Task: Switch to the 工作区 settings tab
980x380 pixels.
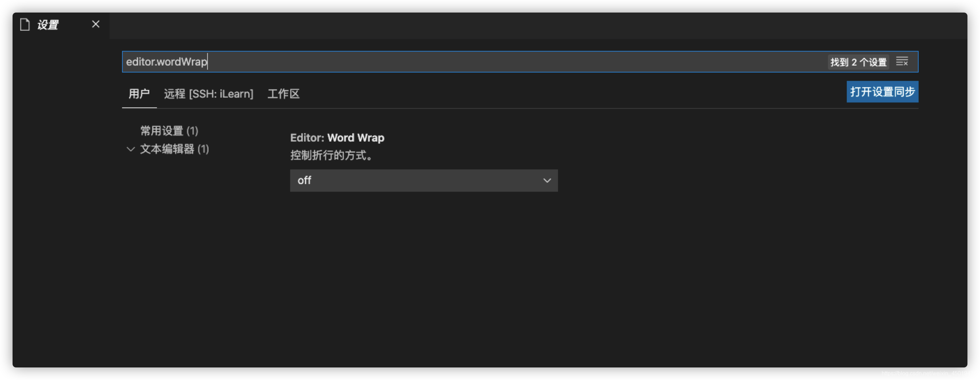Action: pos(284,93)
